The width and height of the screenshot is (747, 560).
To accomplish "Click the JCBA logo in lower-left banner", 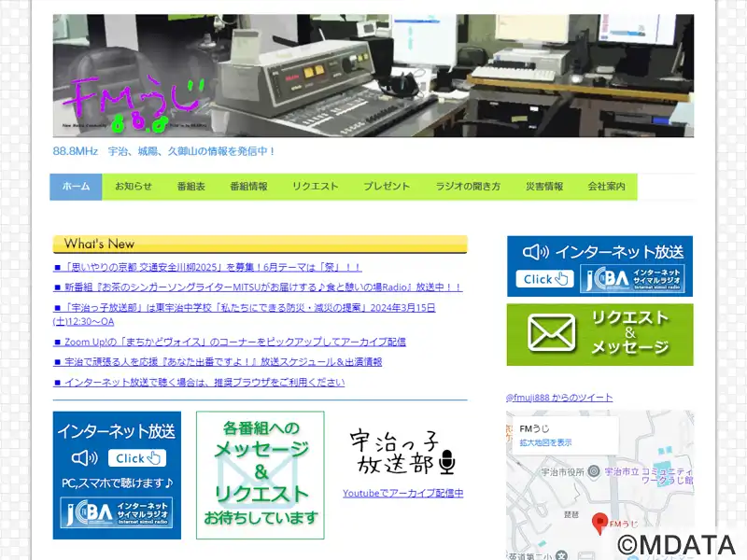I will coord(117,512).
